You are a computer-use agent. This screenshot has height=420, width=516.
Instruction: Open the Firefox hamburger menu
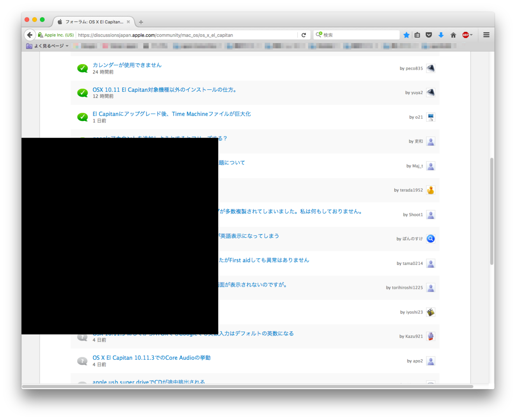coord(486,35)
